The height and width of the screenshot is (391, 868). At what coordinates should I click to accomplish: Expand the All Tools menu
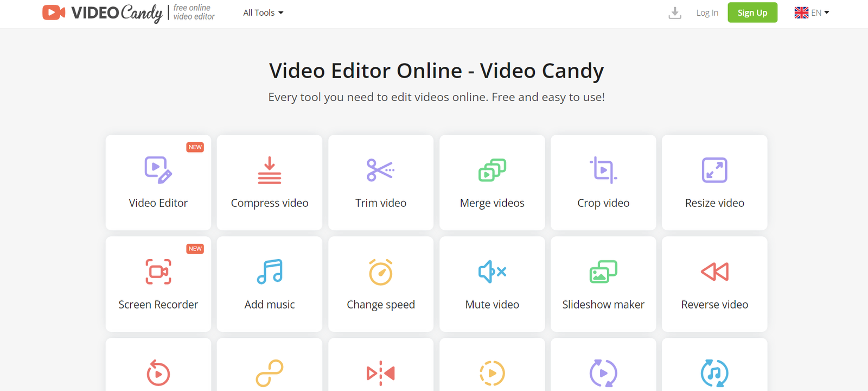pos(263,12)
